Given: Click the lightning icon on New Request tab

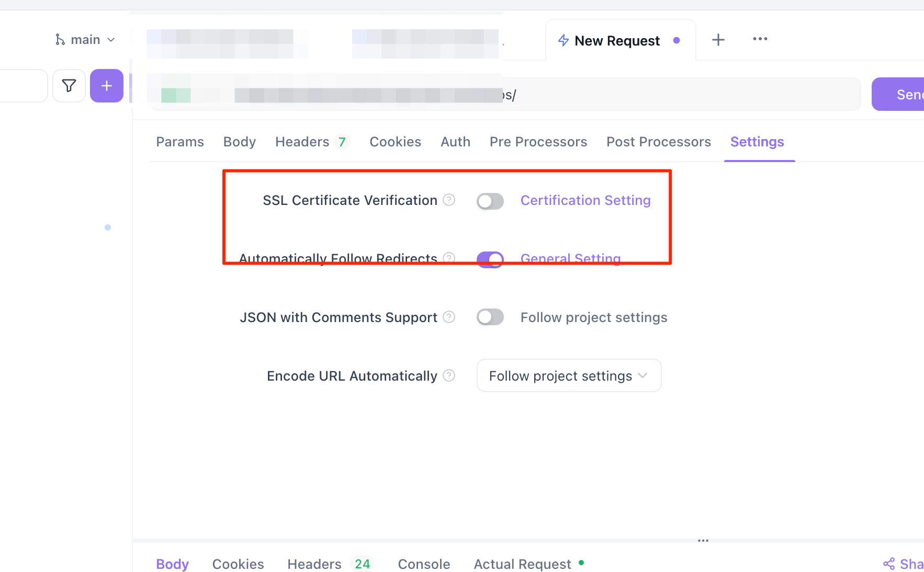Looking at the screenshot, I should coord(563,40).
